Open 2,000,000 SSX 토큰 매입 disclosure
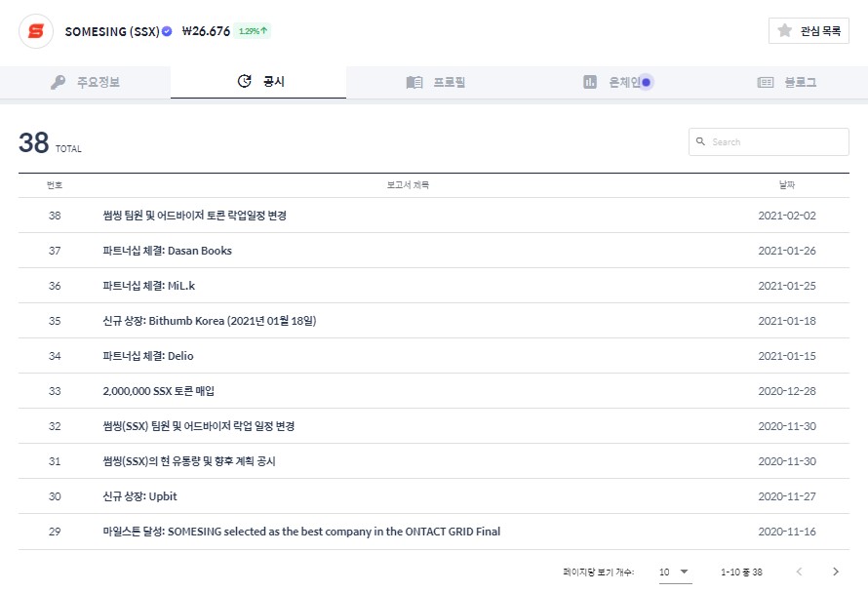Viewport: 868px width, 592px height. [x=158, y=391]
